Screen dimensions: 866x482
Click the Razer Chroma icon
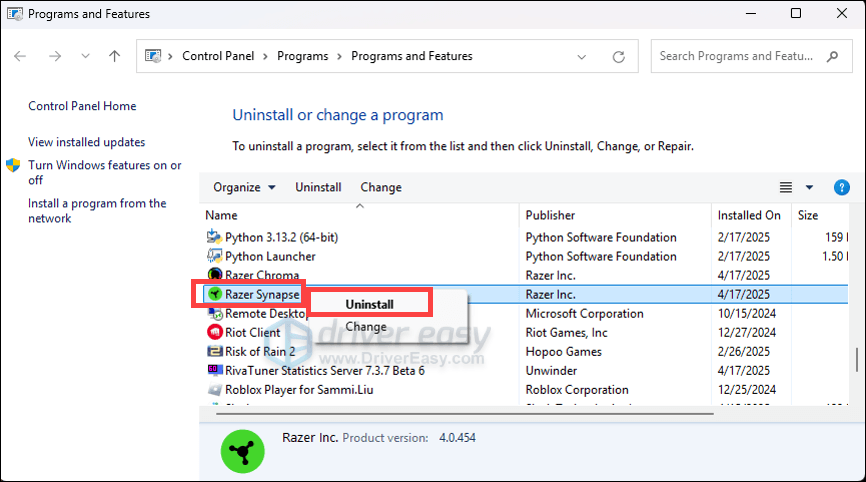214,275
